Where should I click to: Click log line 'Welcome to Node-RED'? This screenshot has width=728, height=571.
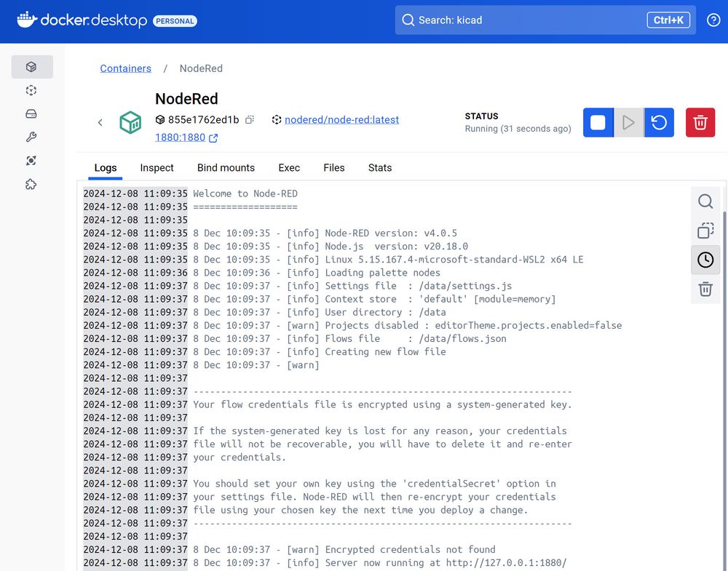tap(245, 194)
